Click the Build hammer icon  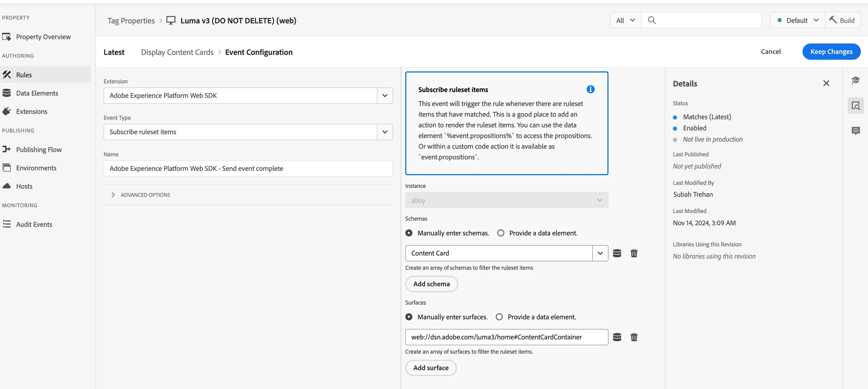833,20
